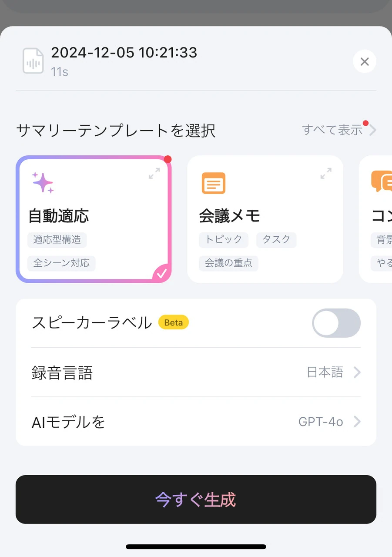Close the summary template sheet
This screenshot has height=557, width=392.
pyautogui.click(x=365, y=61)
